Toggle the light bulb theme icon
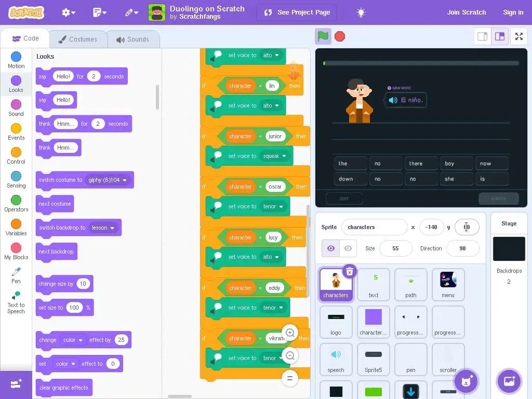The image size is (532, 399). 361,12
